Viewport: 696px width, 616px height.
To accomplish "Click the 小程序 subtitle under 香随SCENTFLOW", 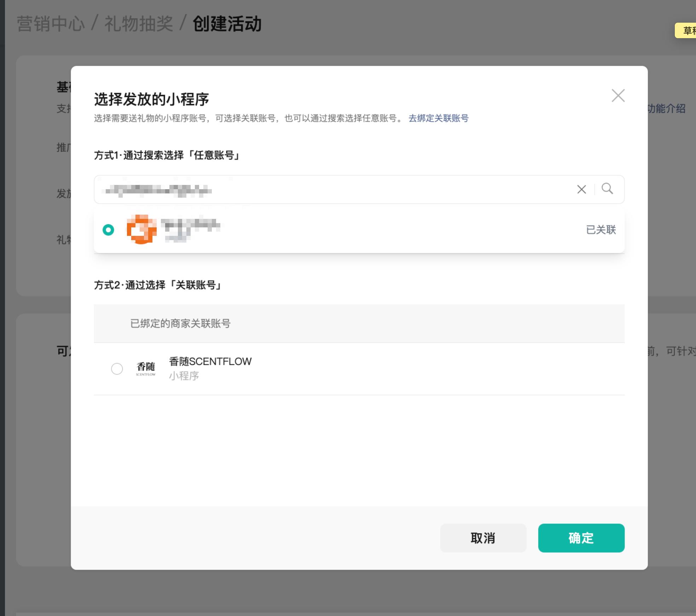I will pos(184,376).
